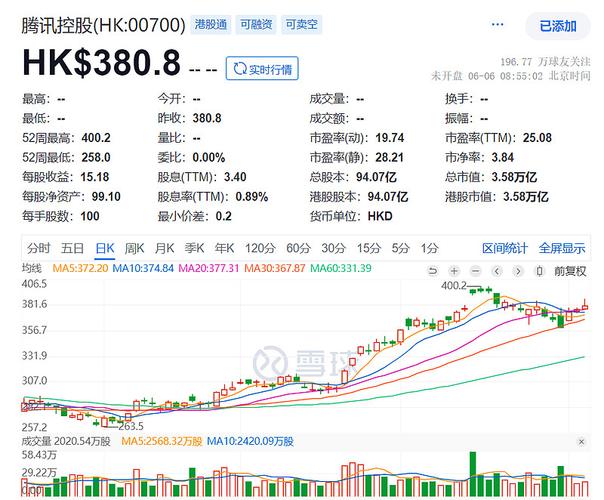Click the HK$380.8 price
The width and height of the screenshot is (604, 500).
pos(101,62)
